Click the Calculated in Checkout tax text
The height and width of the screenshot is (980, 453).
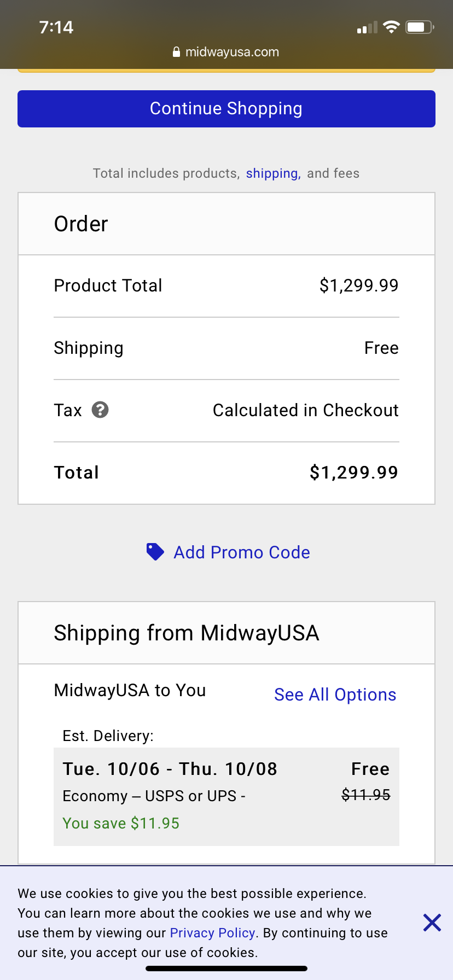click(305, 410)
